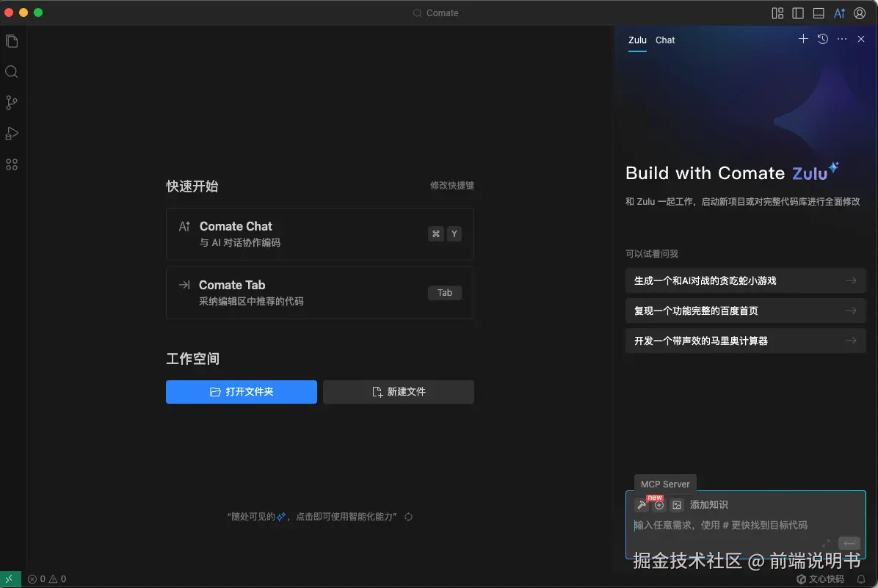The width and height of the screenshot is (878, 588).
Task: Open the Explorer files icon in sidebar
Action: click(x=12, y=41)
